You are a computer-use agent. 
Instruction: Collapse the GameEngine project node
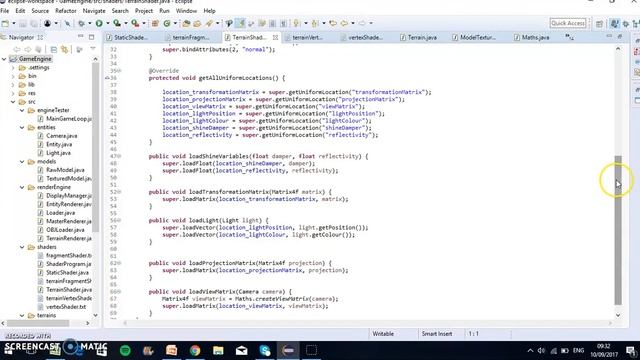point(4,59)
